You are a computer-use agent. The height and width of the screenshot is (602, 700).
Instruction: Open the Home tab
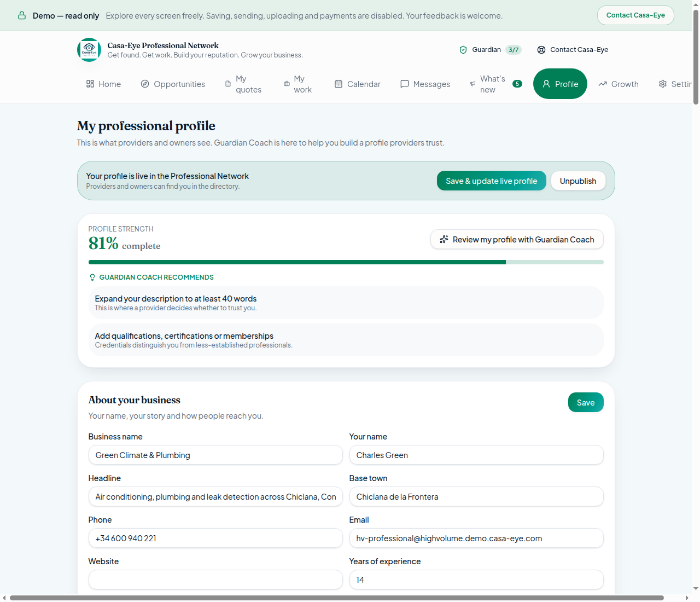click(x=103, y=84)
